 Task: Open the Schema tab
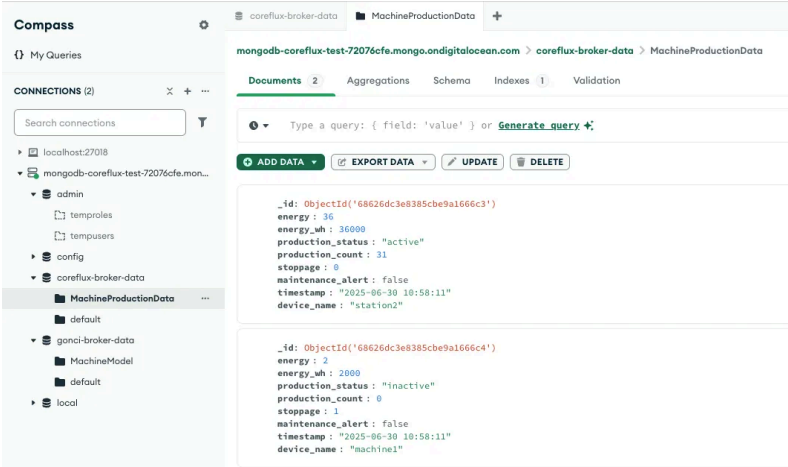[452, 80]
